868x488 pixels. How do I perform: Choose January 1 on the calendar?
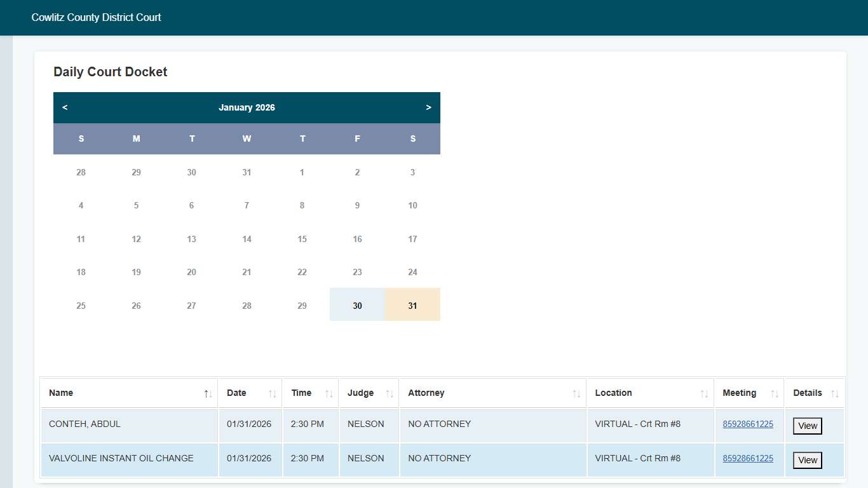[302, 172]
